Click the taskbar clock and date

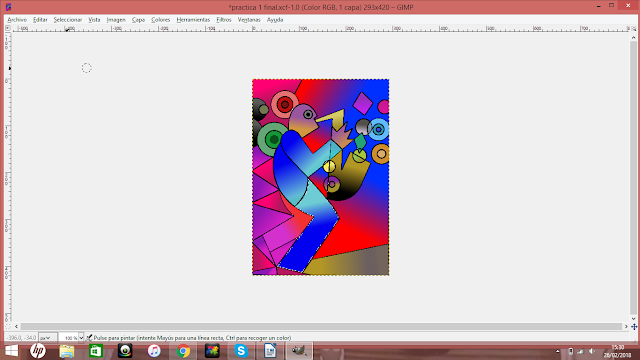[x=618, y=351]
